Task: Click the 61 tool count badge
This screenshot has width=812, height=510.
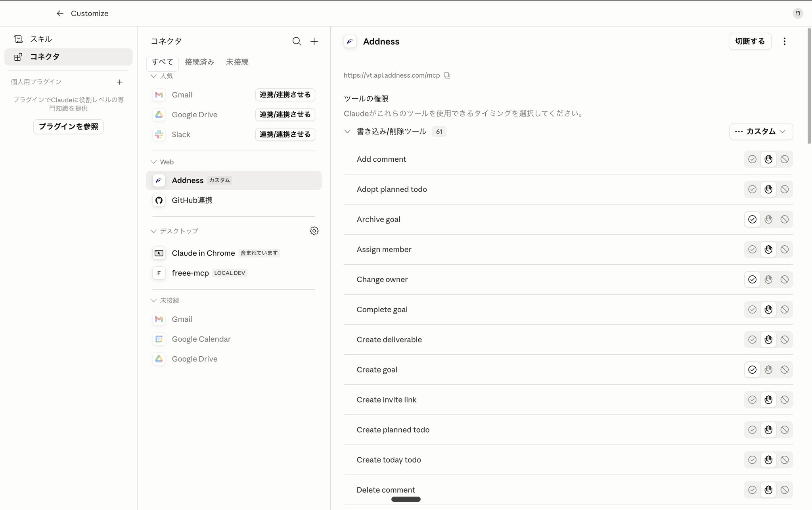Action: click(439, 132)
